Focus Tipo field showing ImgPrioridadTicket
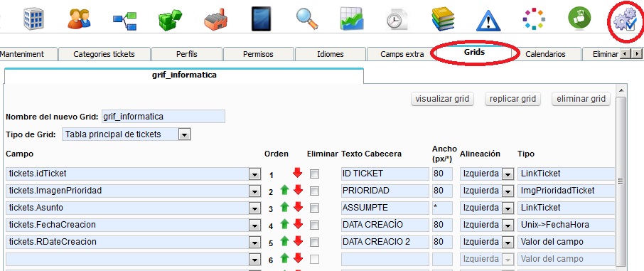Screen dimensions: 644x271 [x=567, y=191]
